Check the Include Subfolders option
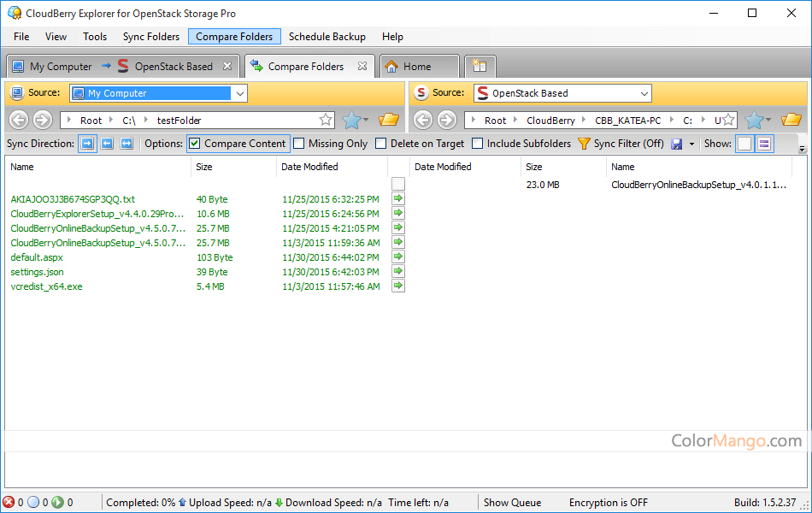This screenshot has height=513, width=812. click(478, 144)
